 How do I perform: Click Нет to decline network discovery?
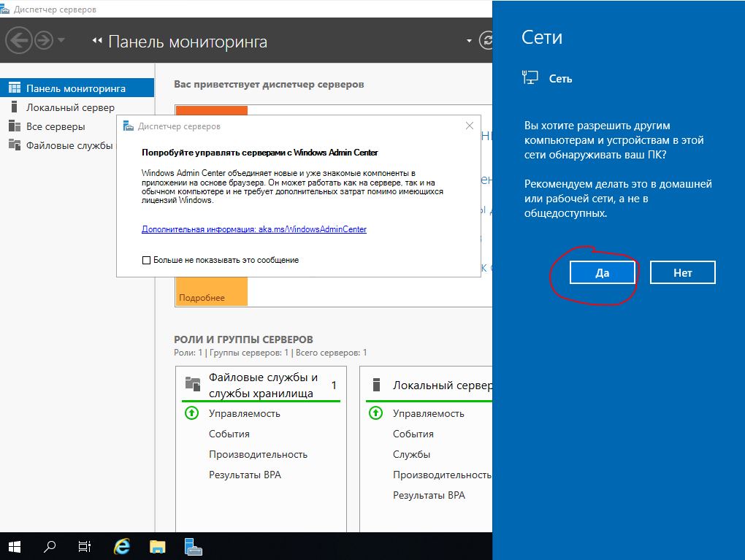682,273
